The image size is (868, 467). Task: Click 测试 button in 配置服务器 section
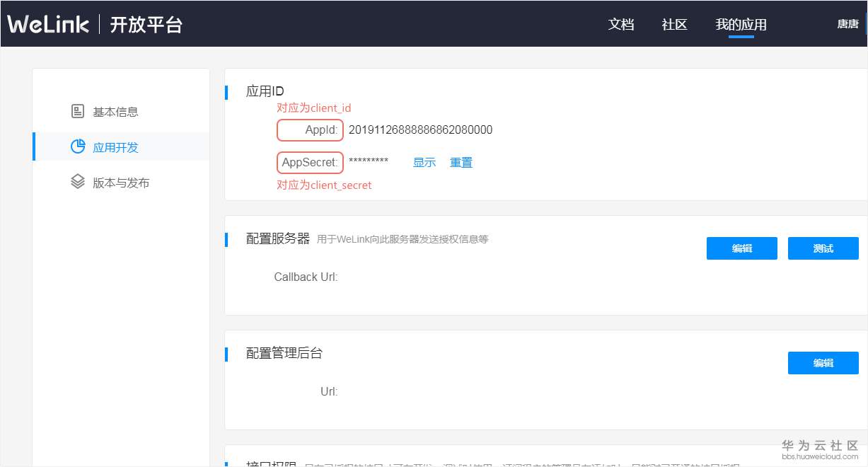pos(823,248)
